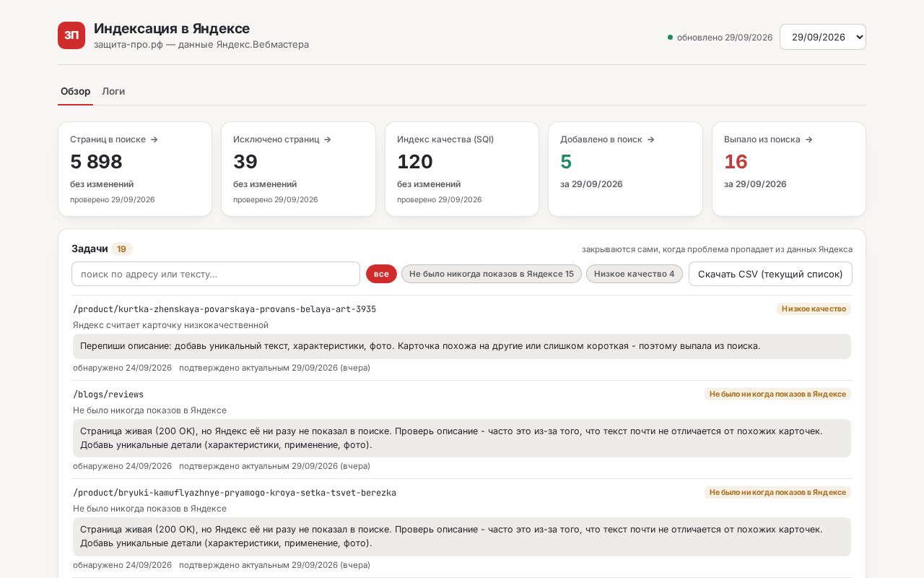This screenshot has width=924, height=578.
Task: Click Яндекс считает карточку низкокачественной text
Action: tap(170, 325)
